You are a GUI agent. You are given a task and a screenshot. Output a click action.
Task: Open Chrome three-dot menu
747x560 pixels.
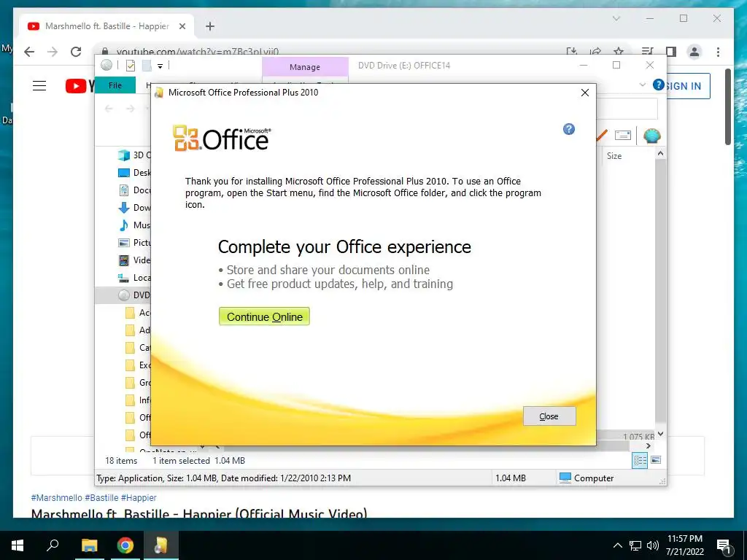coord(718,52)
